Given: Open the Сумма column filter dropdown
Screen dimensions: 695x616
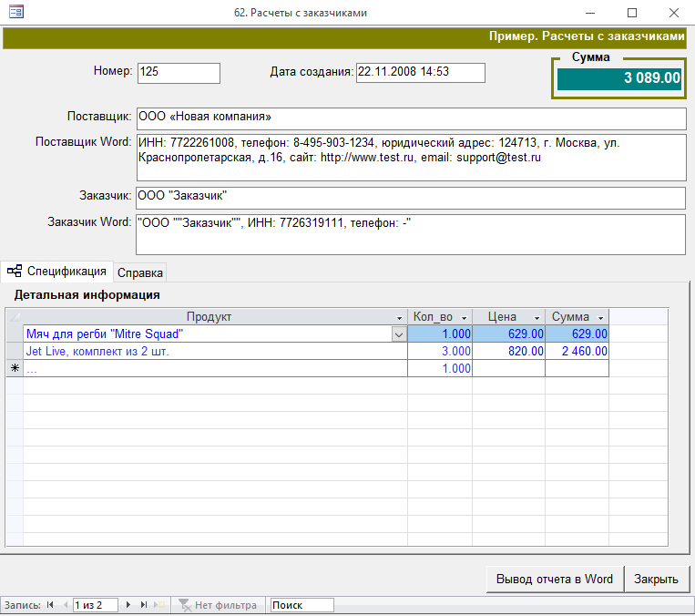Looking at the screenshot, I should point(600,317).
